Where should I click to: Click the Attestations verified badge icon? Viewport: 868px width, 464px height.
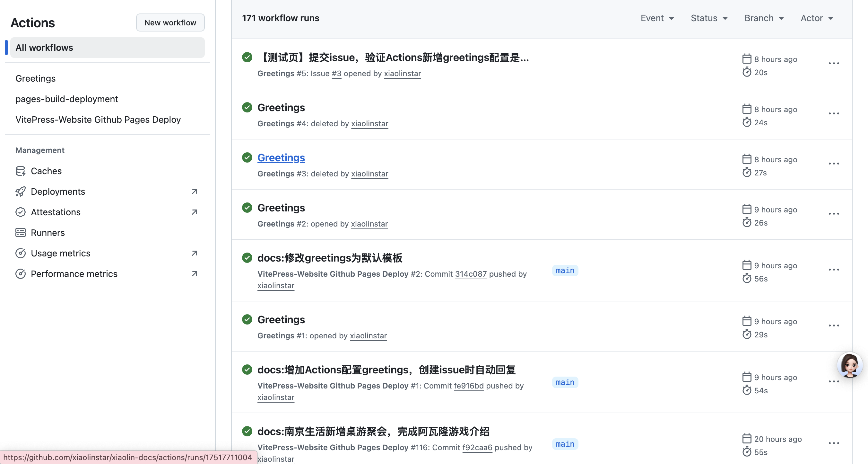(21, 212)
